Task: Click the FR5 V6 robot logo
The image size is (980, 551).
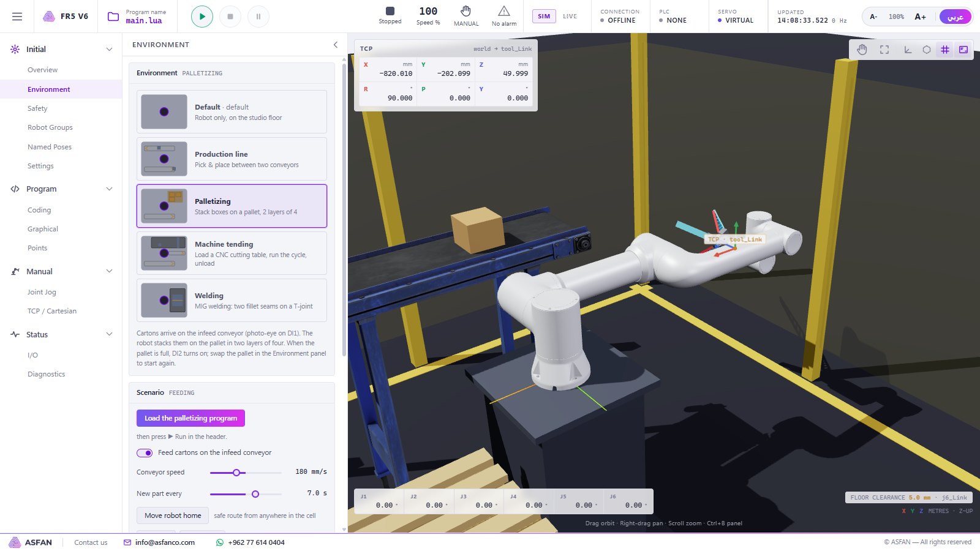Action: click(x=49, y=17)
